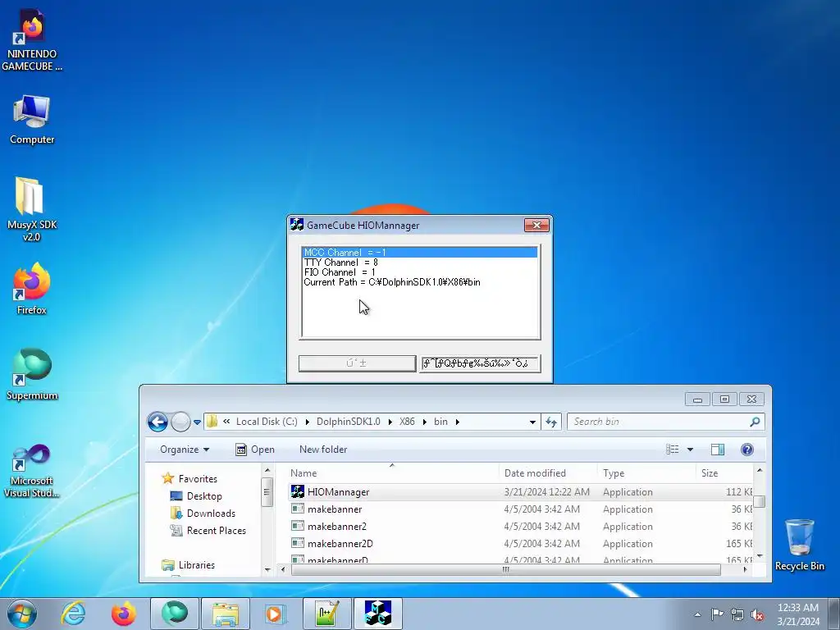
Task: Show hidden tray icons
Action: (697, 614)
